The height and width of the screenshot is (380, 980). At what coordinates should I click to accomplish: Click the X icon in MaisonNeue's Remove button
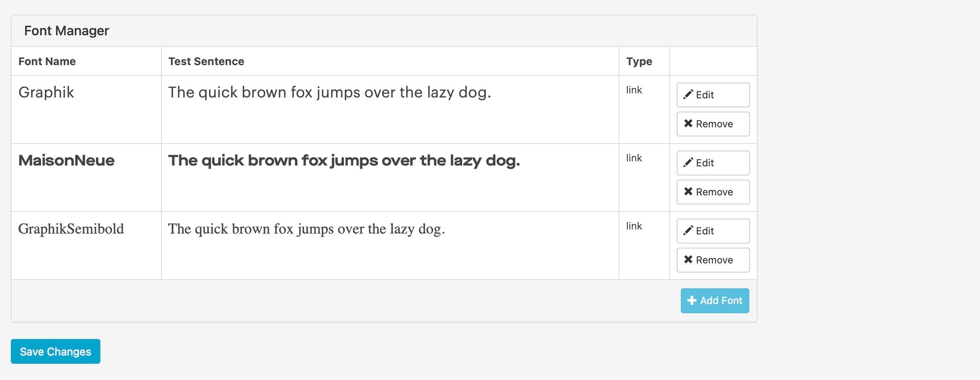[x=688, y=192]
